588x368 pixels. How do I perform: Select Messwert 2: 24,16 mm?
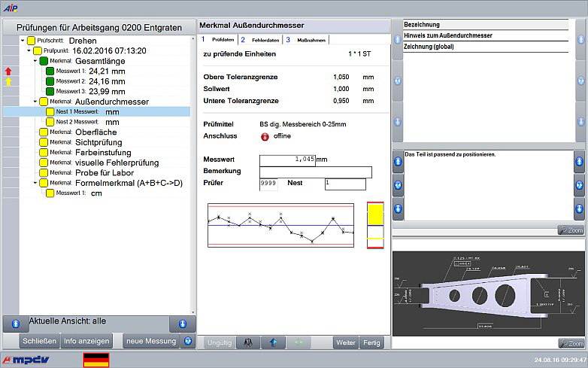(x=90, y=81)
